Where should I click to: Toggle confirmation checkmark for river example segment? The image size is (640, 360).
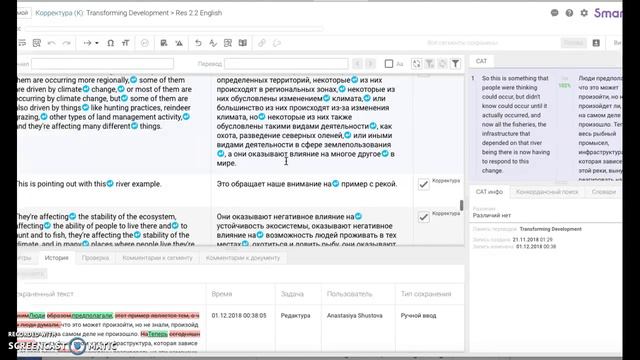pos(424,184)
